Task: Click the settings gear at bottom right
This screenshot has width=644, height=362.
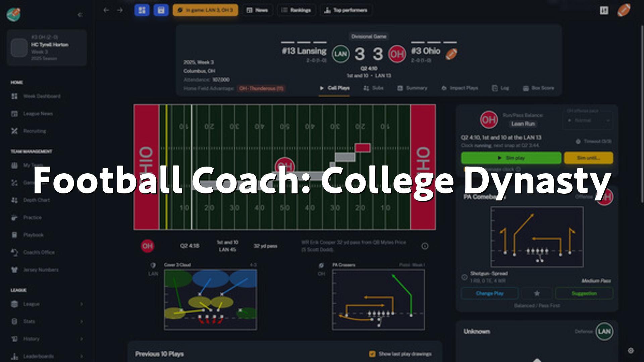Action: 631,351
